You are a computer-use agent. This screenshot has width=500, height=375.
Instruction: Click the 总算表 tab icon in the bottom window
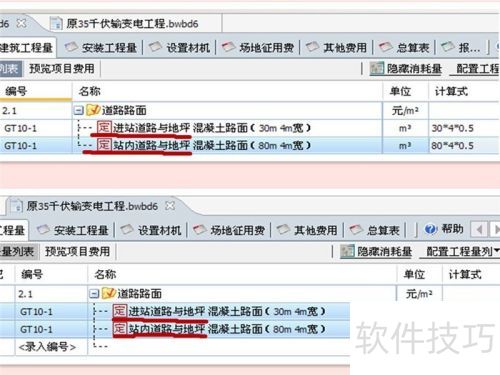[x=356, y=230]
